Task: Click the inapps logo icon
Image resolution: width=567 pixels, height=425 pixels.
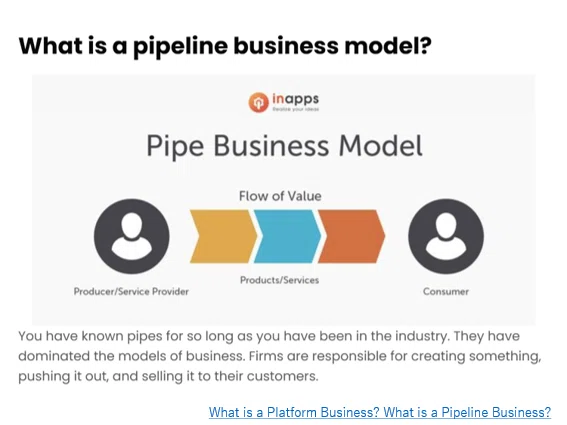Action: (x=258, y=102)
